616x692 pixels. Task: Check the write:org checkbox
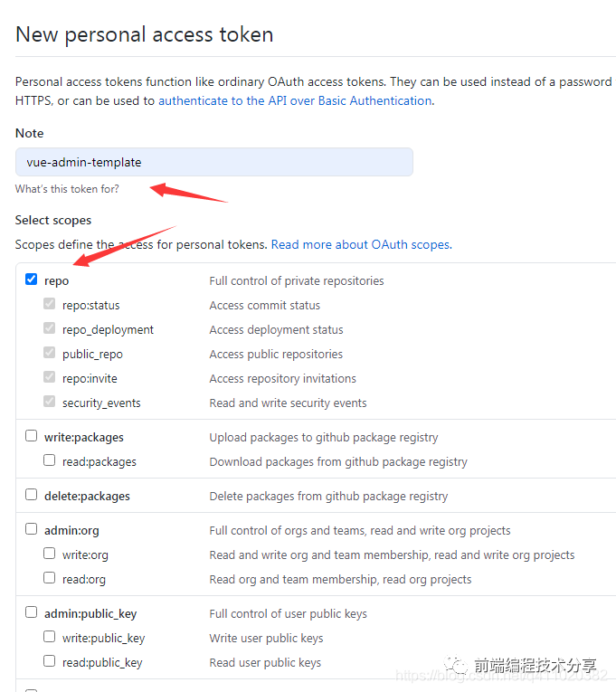(50, 554)
